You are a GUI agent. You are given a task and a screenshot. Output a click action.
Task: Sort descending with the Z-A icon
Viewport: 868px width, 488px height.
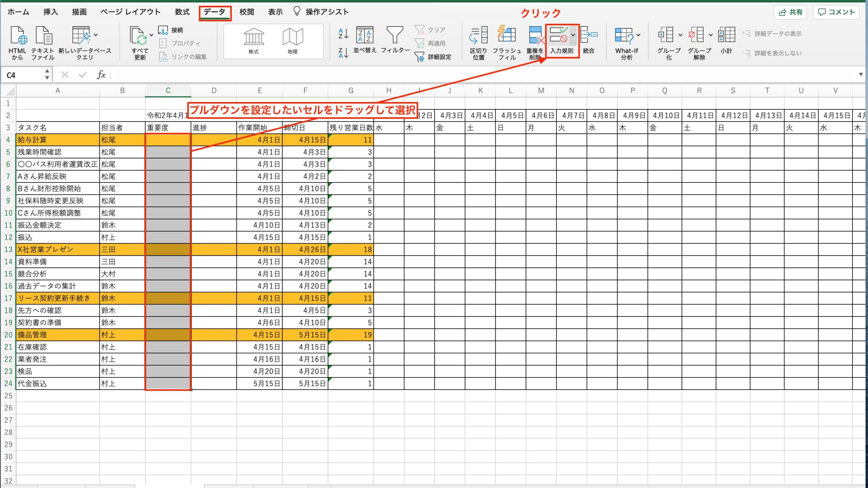point(343,53)
